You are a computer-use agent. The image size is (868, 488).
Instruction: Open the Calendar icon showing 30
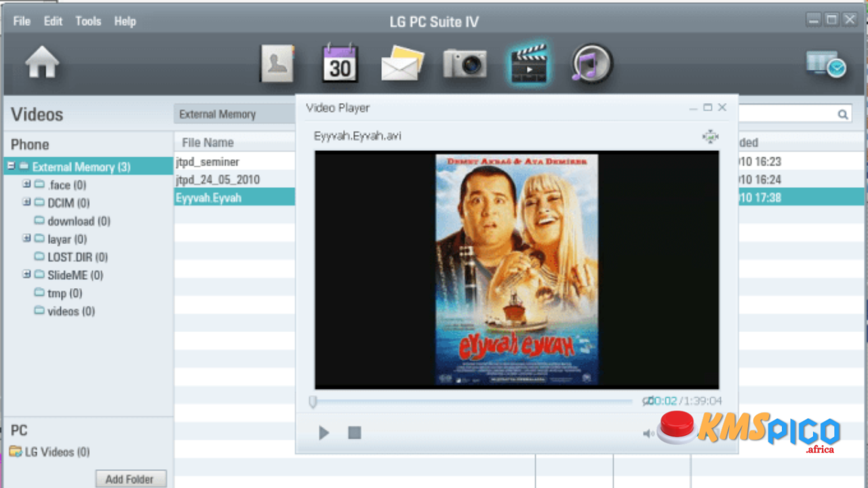(x=340, y=64)
